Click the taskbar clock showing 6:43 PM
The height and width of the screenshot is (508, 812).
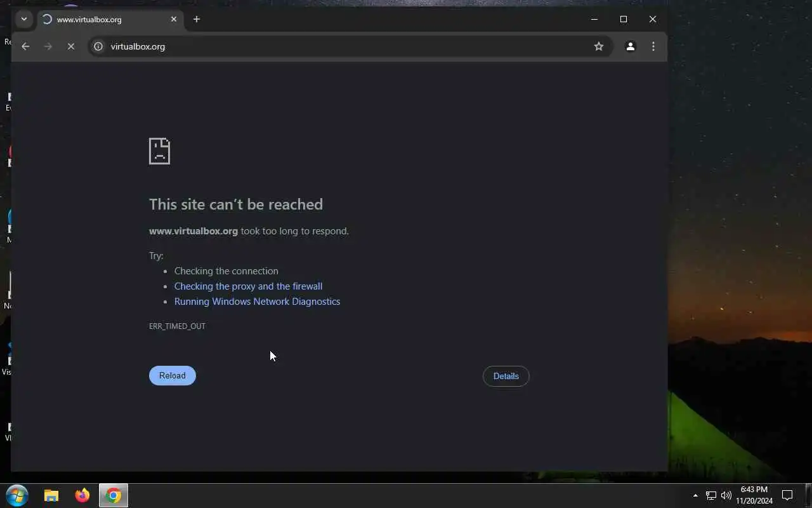tap(754, 495)
